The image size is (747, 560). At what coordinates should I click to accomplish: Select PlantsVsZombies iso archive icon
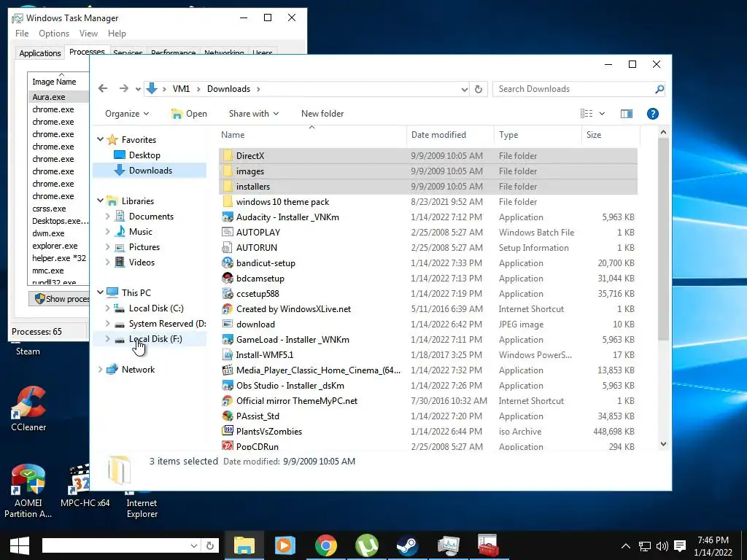228,432
